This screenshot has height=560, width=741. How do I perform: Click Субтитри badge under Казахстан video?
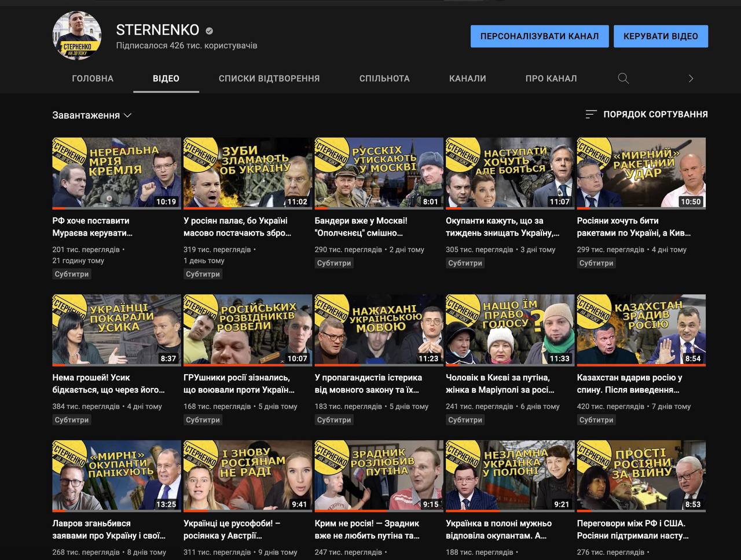596,420
